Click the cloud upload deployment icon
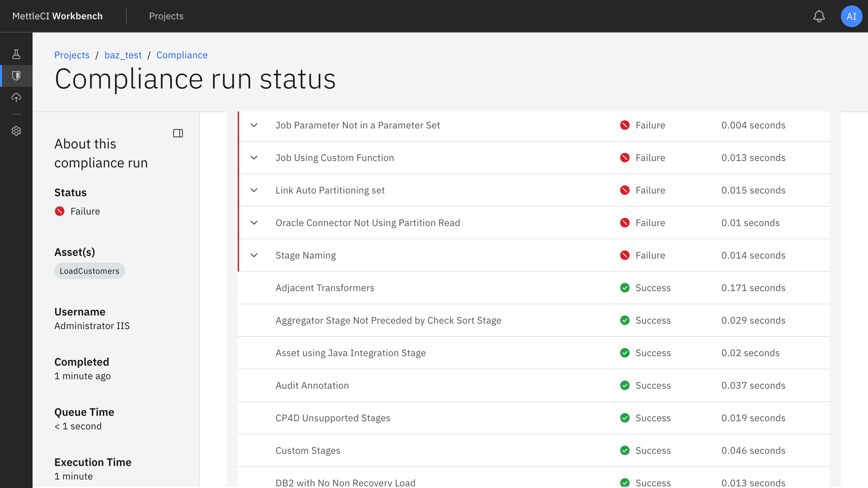The image size is (868, 488). (x=16, y=98)
